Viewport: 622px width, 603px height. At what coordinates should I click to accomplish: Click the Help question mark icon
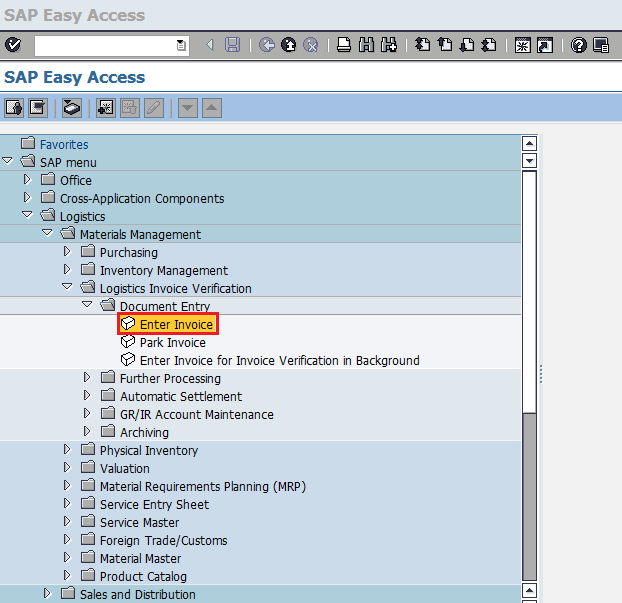tap(579, 45)
